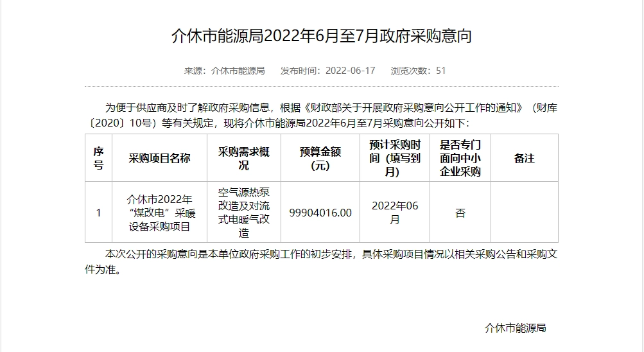Click the 序号 column header
The width and height of the screenshot is (644, 352).
(x=98, y=158)
